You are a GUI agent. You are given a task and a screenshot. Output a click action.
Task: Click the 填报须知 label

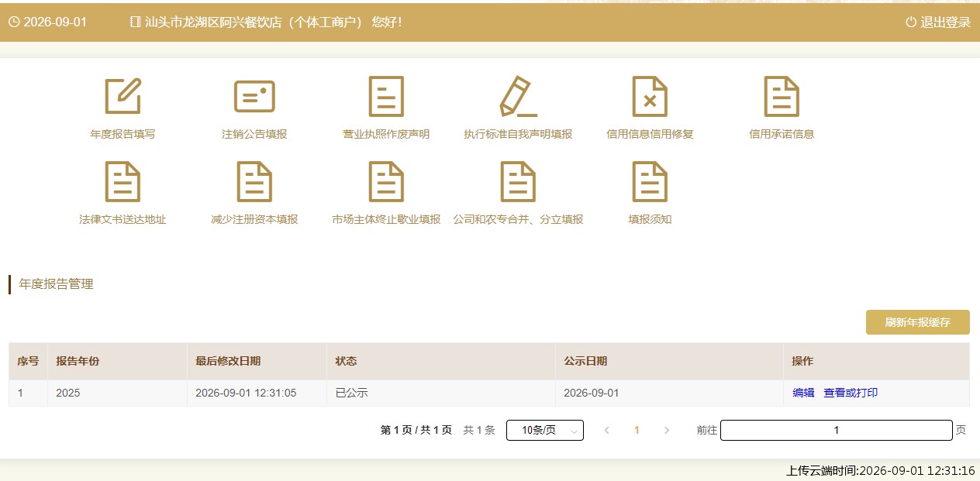click(650, 219)
